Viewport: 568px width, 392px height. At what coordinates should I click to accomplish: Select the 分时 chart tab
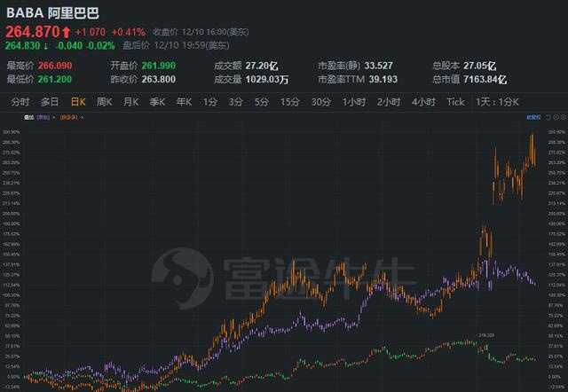coord(20,102)
